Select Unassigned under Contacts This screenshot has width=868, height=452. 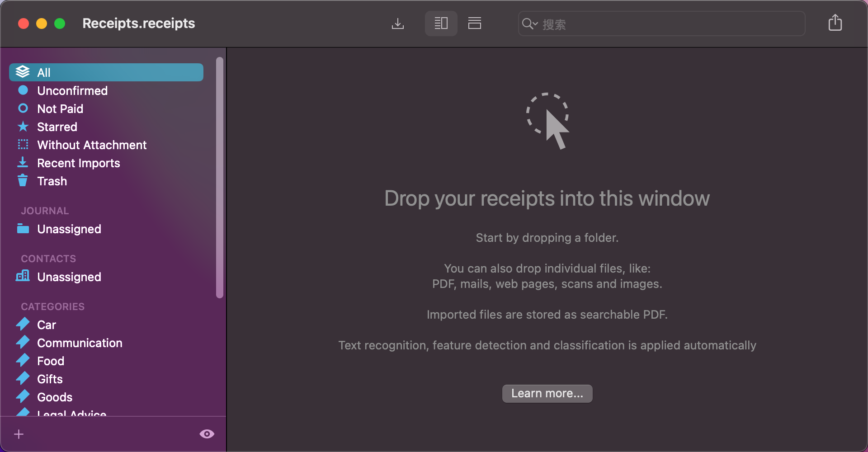click(69, 277)
